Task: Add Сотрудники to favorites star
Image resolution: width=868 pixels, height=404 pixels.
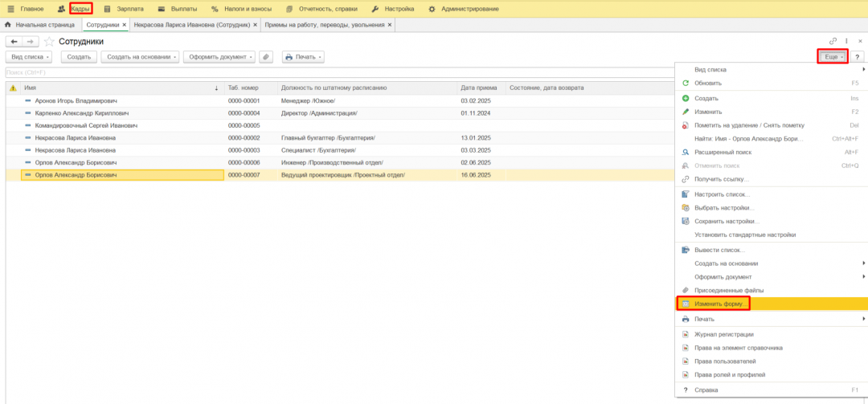Action: coord(49,42)
